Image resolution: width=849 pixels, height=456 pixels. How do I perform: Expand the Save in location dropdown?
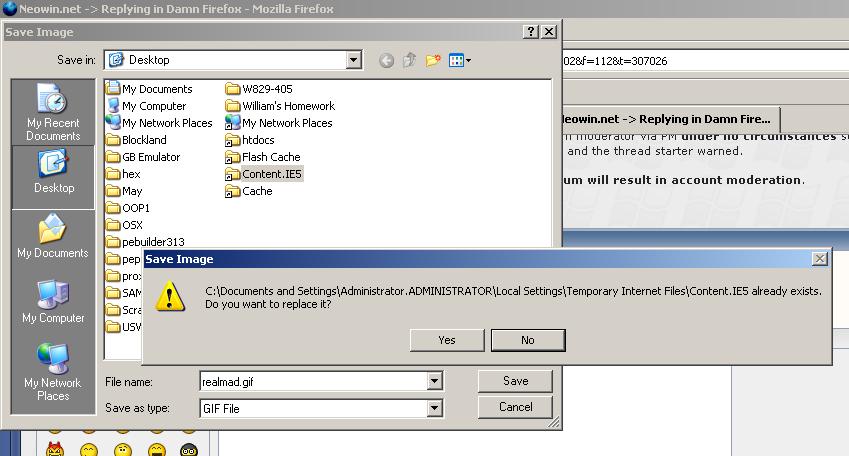pyautogui.click(x=354, y=60)
